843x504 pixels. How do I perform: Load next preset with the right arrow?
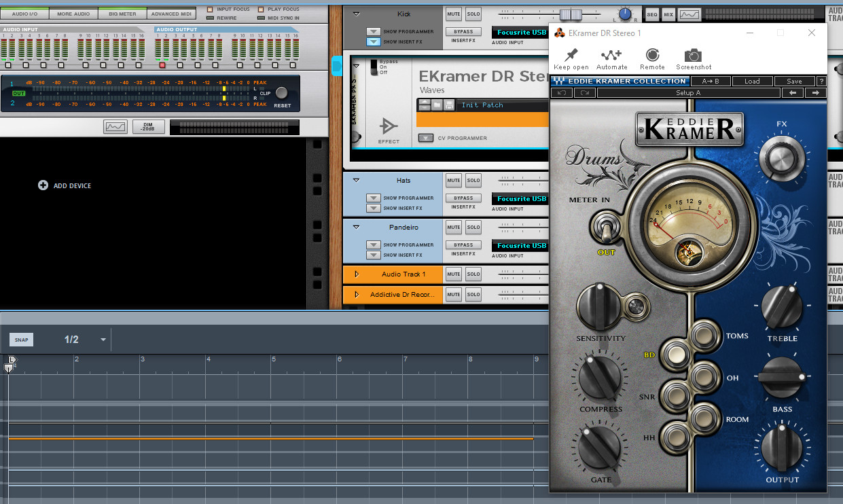(815, 92)
